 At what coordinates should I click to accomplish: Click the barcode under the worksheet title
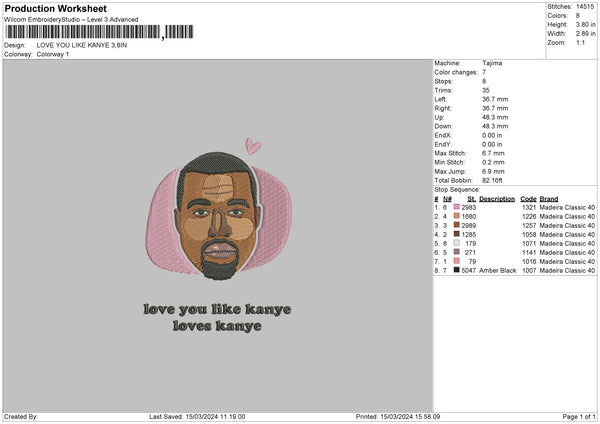(x=99, y=32)
